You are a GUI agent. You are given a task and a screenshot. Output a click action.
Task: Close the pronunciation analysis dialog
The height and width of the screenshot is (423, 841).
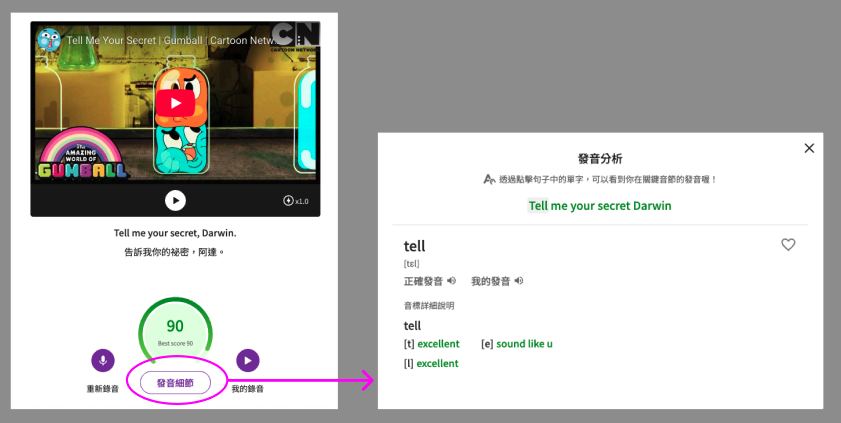pos(809,148)
